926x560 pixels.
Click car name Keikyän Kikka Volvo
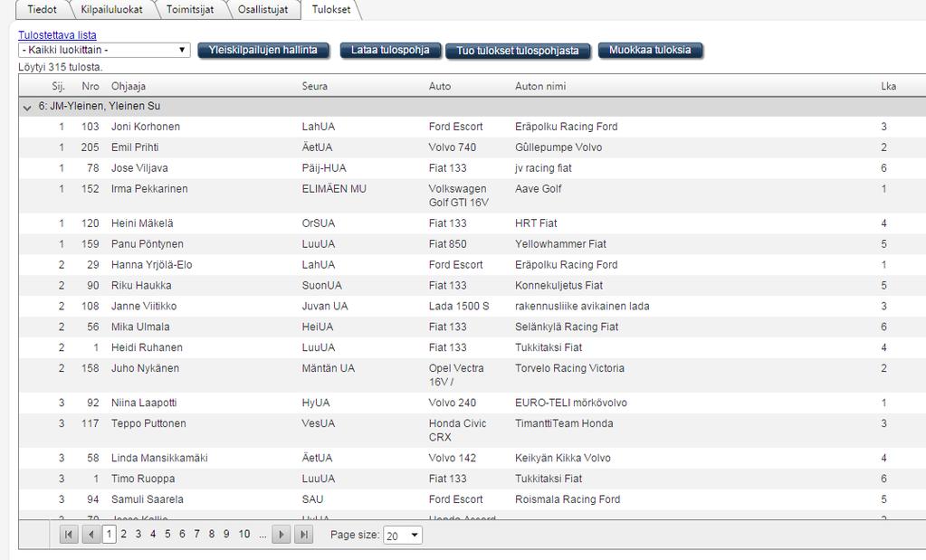(x=563, y=458)
